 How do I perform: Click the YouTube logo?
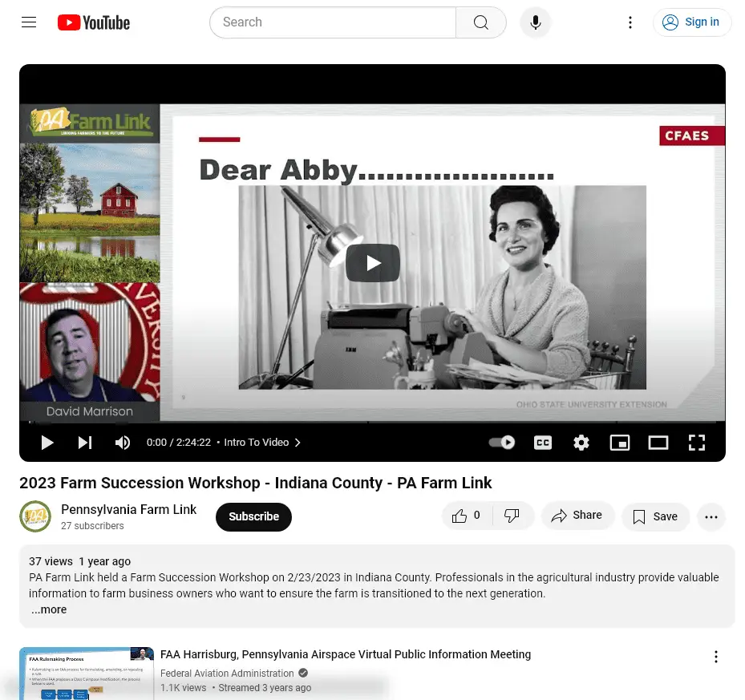[94, 22]
